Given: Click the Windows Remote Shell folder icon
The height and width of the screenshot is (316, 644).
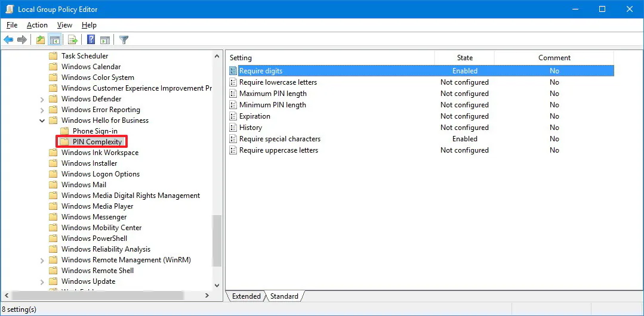Looking at the screenshot, I should click(x=53, y=271).
